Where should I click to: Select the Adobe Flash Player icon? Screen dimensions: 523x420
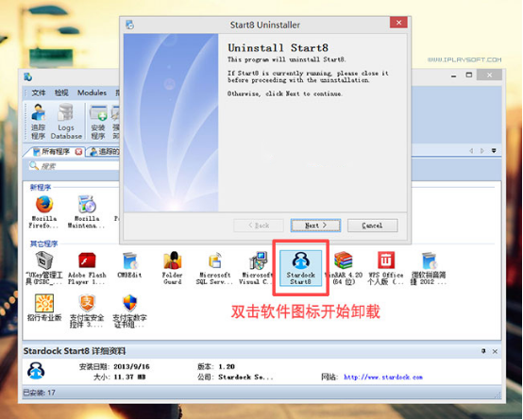(x=87, y=268)
